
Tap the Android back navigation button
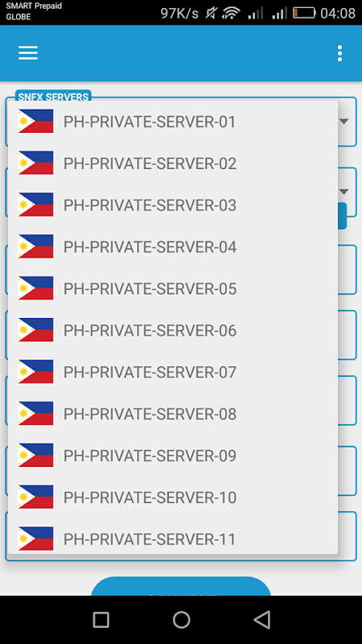262,619
